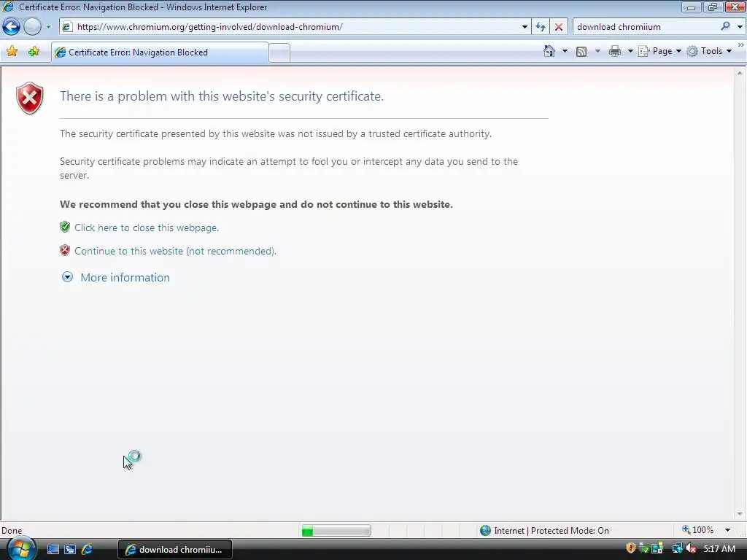Image resolution: width=747 pixels, height=560 pixels.
Task: Click Switch between windows quick launch icon
Action: [x=70, y=550]
